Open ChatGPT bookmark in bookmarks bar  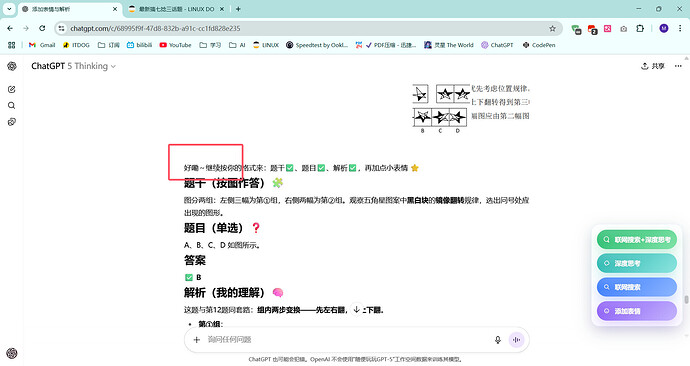497,45
